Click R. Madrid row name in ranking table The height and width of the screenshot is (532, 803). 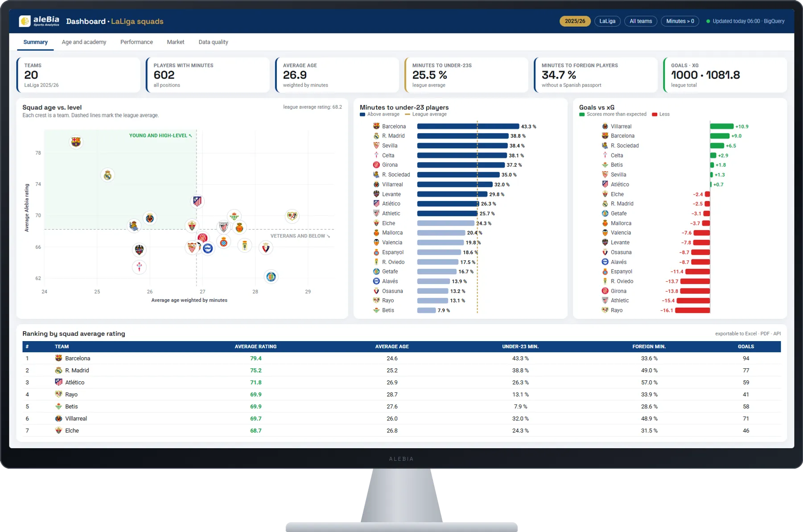(x=77, y=370)
